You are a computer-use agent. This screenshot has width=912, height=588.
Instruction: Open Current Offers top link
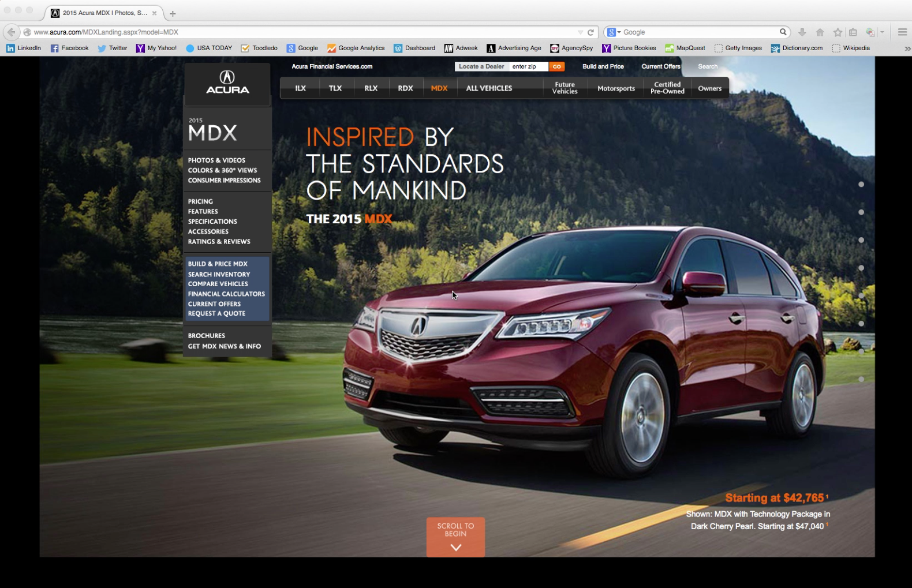pyautogui.click(x=661, y=66)
